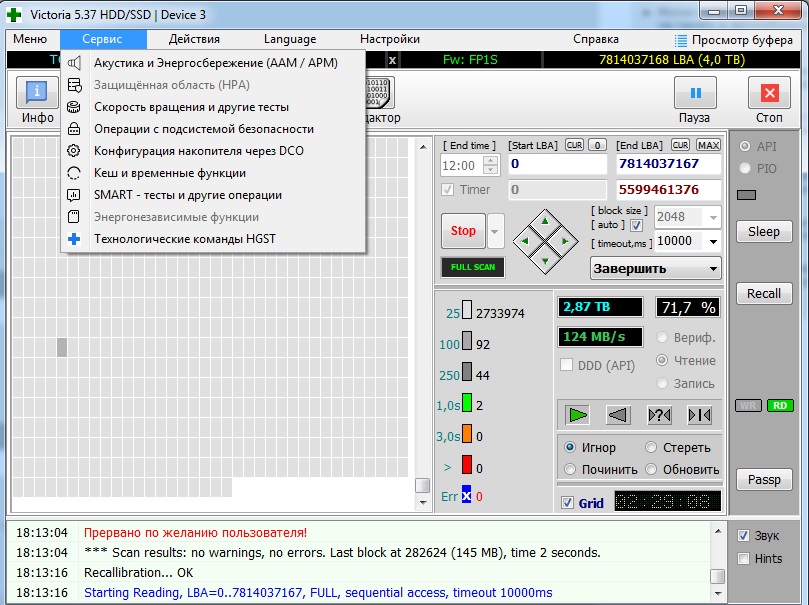Open the Language menu
The width and height of the screenshot is (809, 605).
click(x=290, y=39)
